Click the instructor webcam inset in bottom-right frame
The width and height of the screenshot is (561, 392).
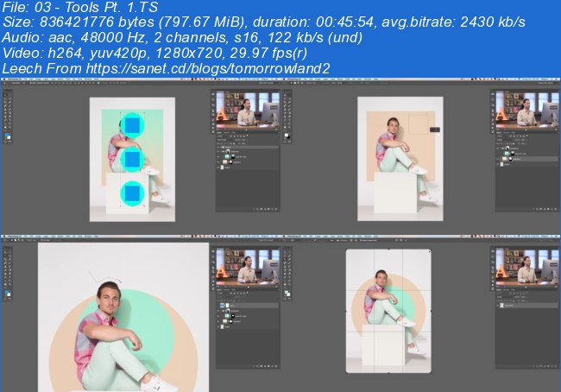pos(526,267)
